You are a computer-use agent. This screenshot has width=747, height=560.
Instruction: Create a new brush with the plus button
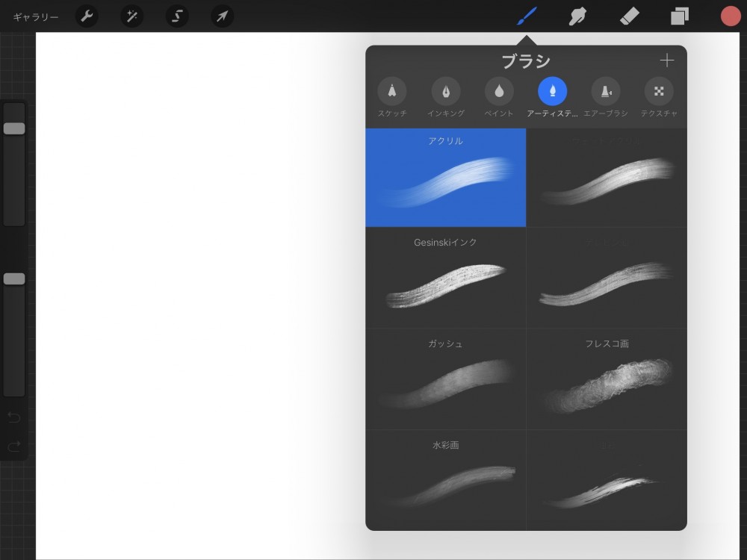pyautogui.click(x=666, y=60)
